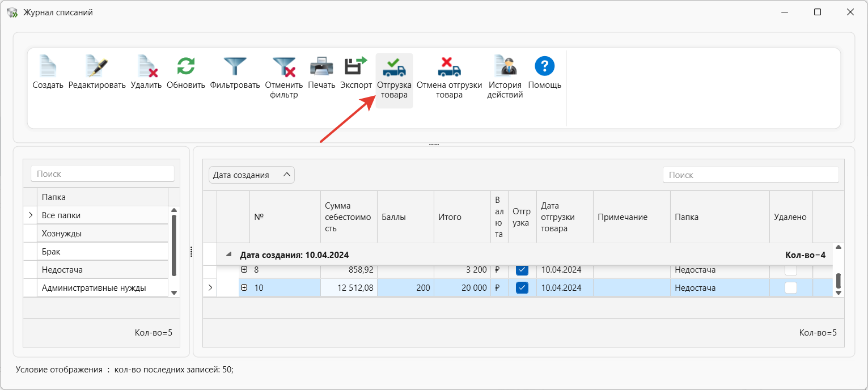
Task: Click the 858,92 cost cell
Action: point(349,270)
